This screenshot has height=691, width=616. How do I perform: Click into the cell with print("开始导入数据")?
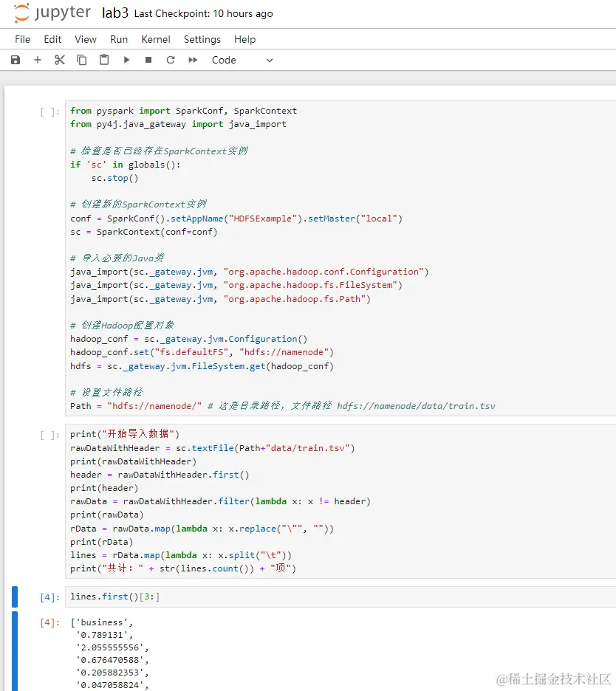pyautogui.click(x=340, y=501)
